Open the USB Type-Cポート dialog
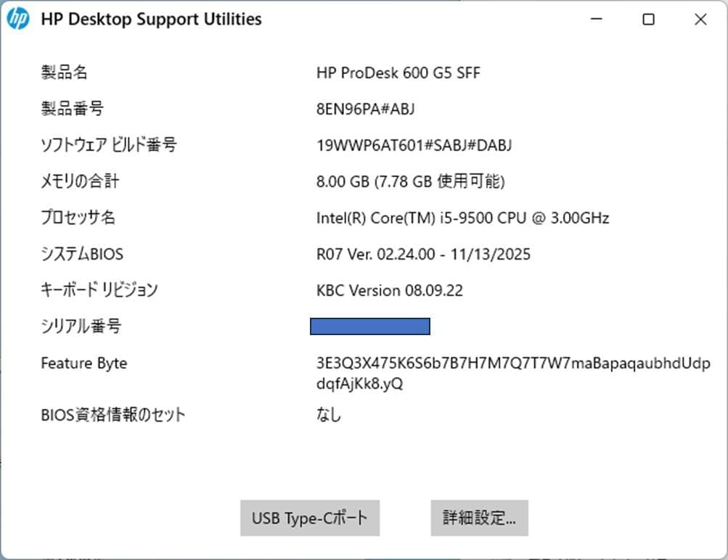 point(309,518)
